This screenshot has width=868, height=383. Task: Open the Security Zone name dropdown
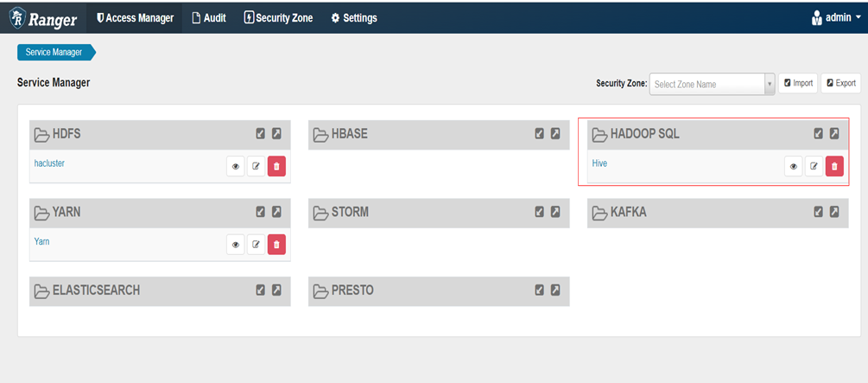[x=712, y=84]
